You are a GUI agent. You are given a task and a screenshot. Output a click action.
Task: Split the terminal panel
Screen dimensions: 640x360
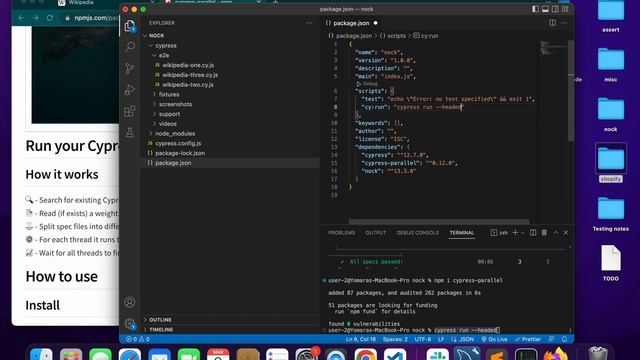point(533,232)
